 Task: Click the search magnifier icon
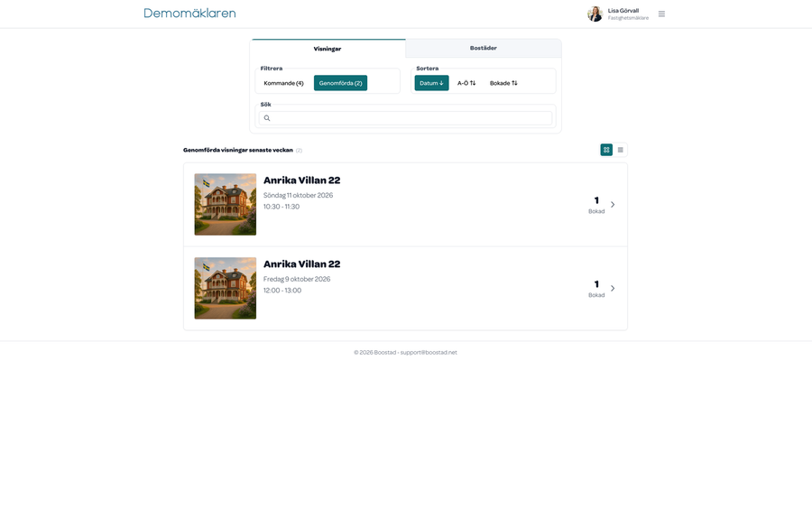coord(267,118)
